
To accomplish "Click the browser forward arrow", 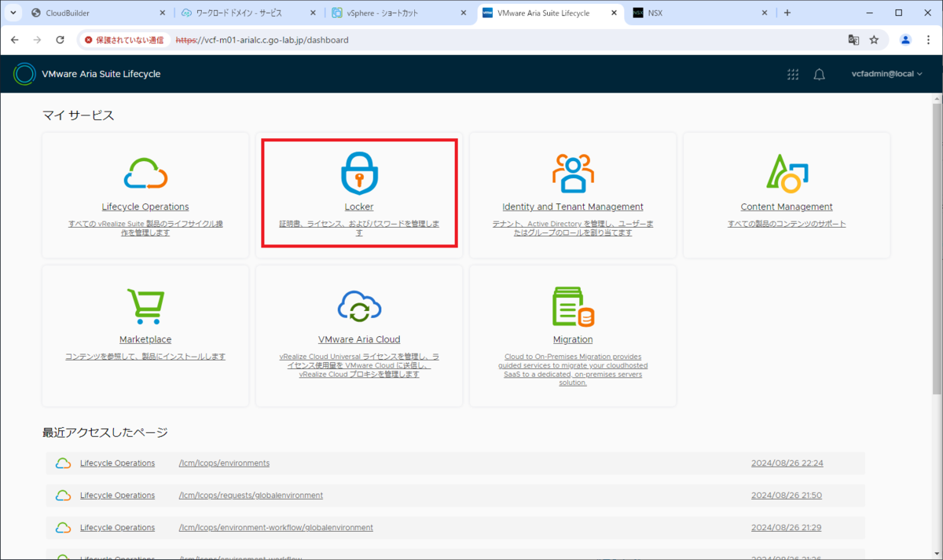I will click(37, 39).
